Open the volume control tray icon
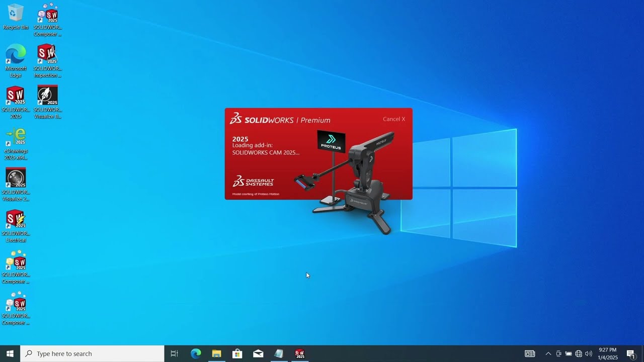 coord(589,353)
